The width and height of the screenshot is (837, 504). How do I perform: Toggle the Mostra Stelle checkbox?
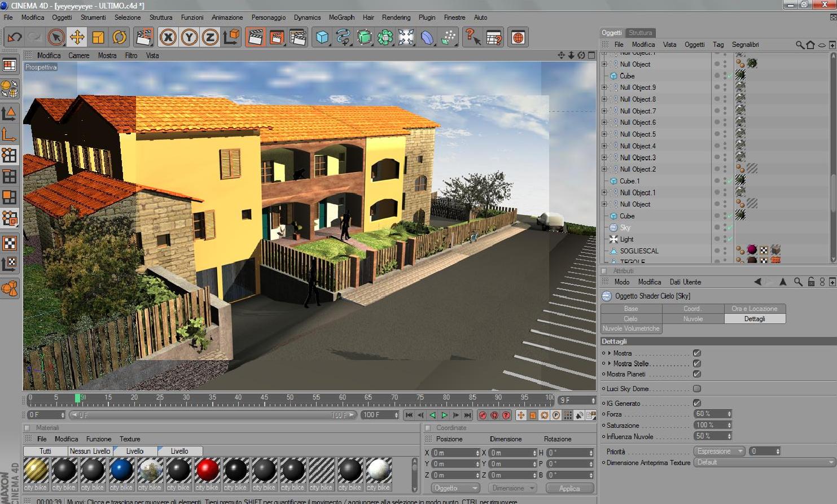click(x=697, y=363)
